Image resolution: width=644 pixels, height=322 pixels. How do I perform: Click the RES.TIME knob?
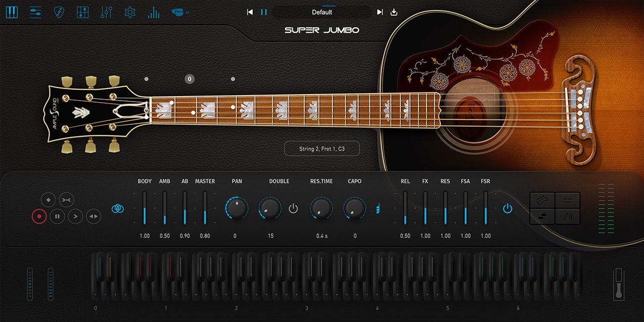tap(322, 208)
